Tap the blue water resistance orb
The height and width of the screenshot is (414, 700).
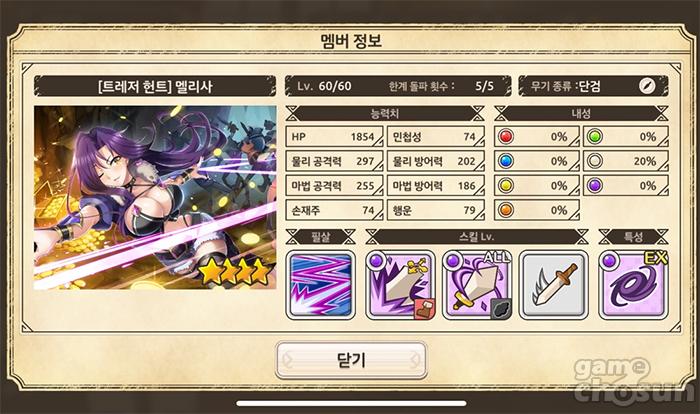click(506, 161)
